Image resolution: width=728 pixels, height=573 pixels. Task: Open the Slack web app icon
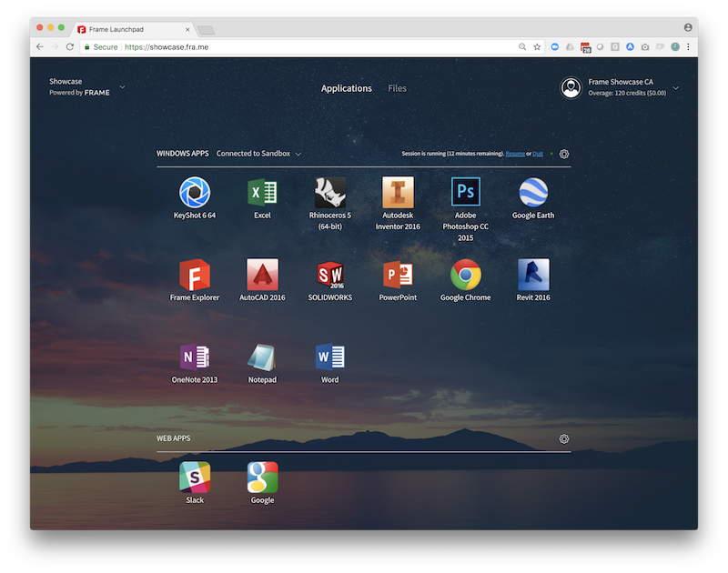point(195,477)
